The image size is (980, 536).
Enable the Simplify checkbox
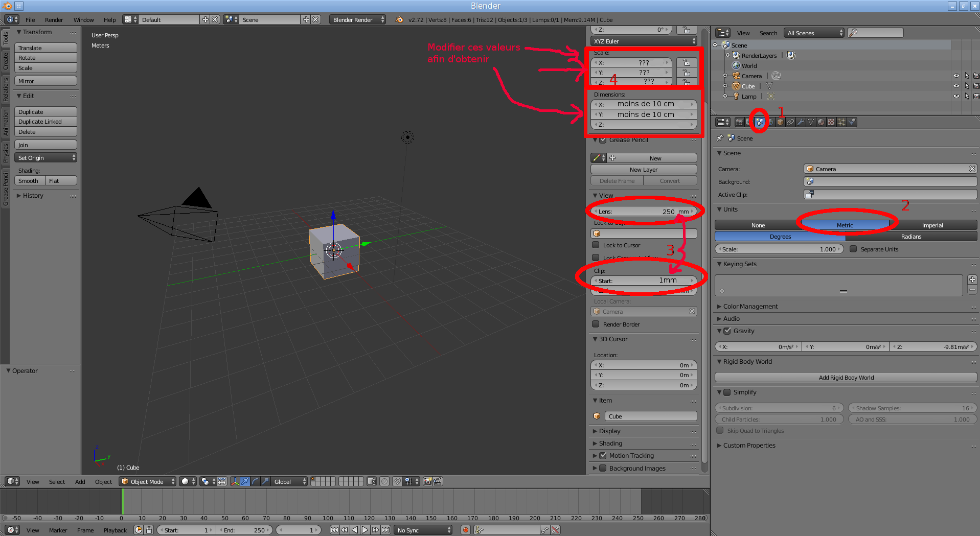pyautogui.click(x=727, y=392)
